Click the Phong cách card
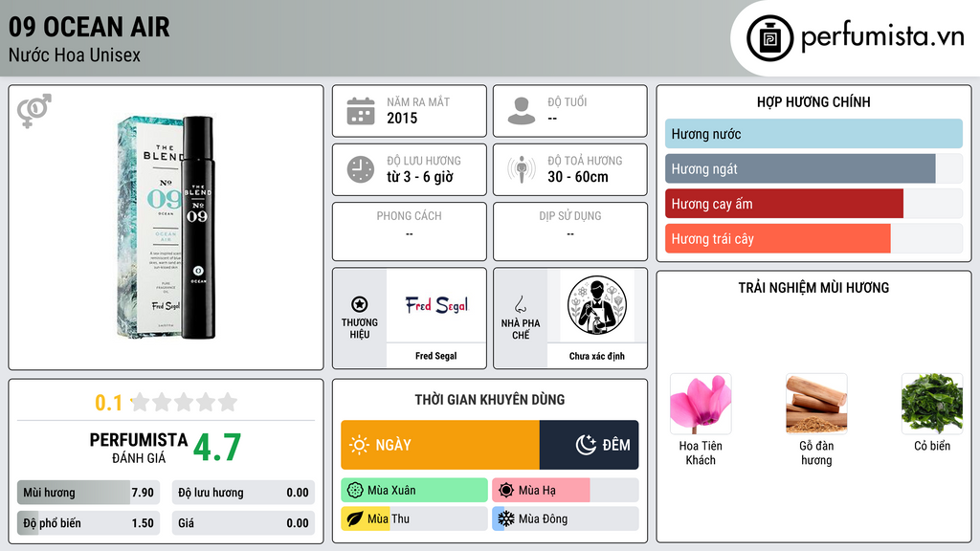The width and height of the screenshot is (980, 551). click(x=410, y=231)
